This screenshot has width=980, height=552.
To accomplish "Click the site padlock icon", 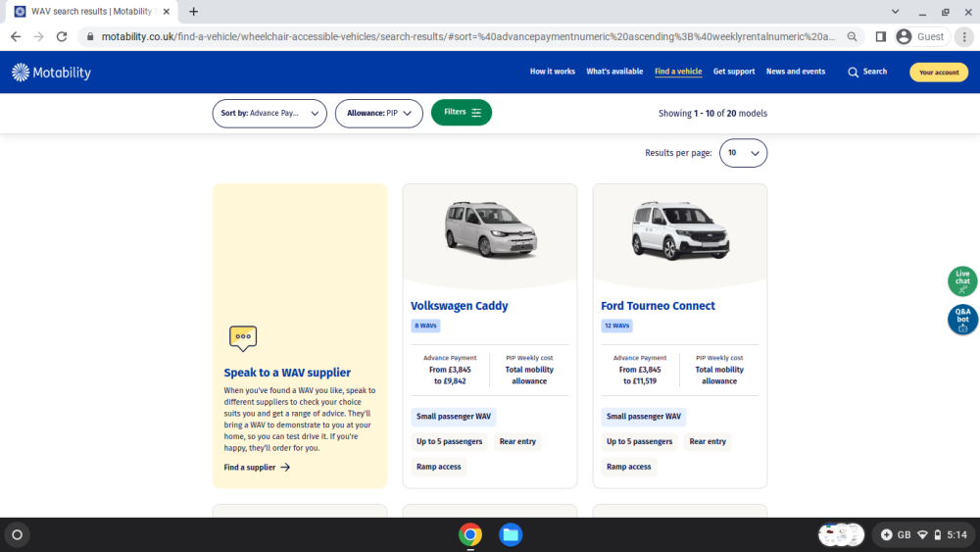I will coord(90,37).
